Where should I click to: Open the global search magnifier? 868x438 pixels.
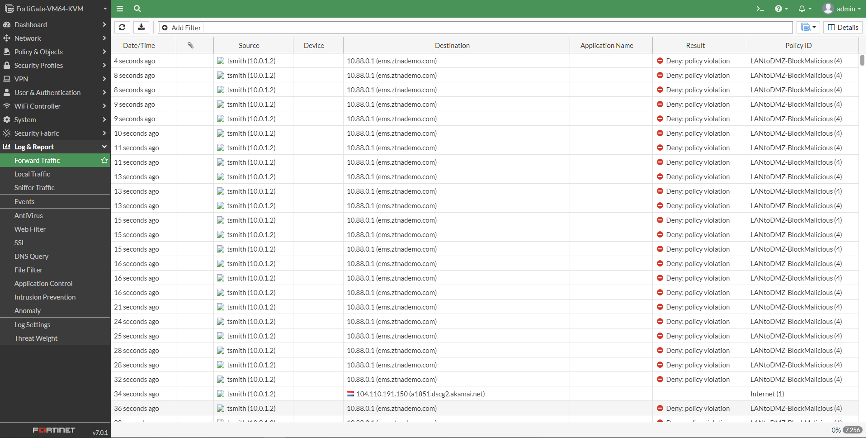pos(137,9)
